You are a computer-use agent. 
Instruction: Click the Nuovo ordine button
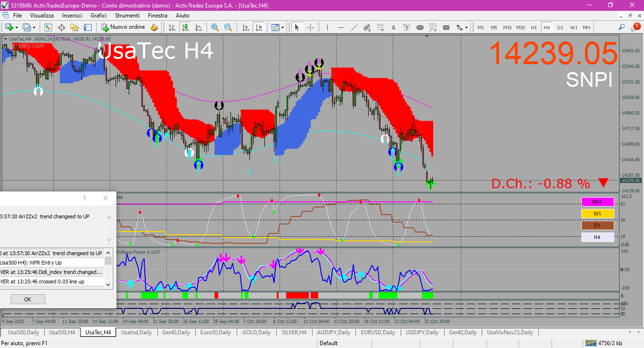123,27
